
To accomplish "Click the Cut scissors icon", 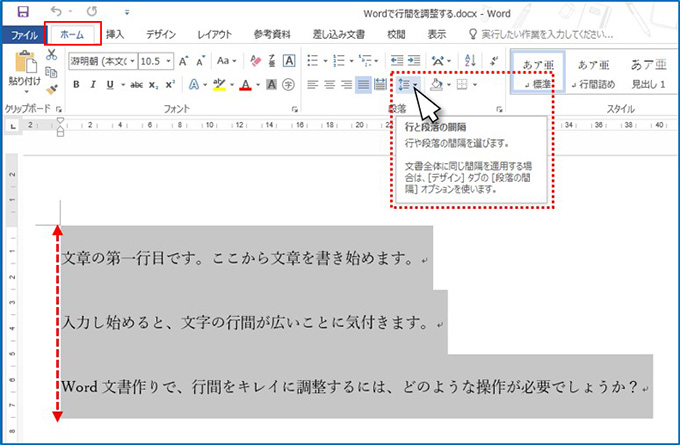I will pyautogui.click(x=52, y=55).
